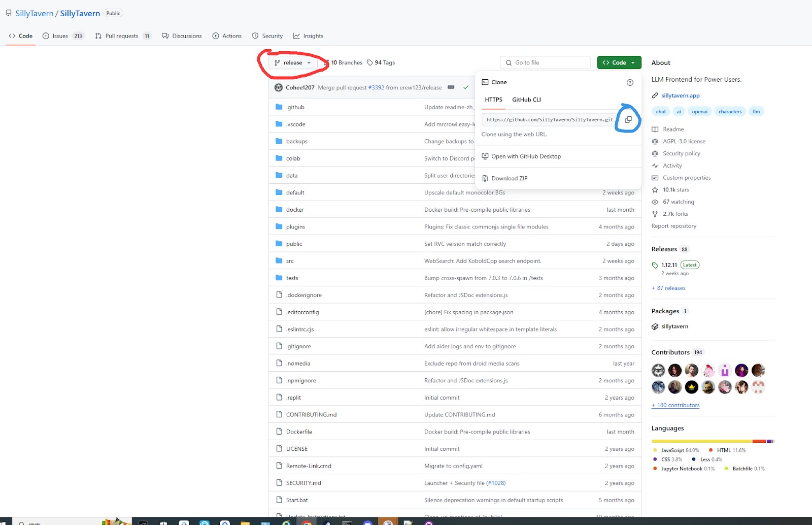The width and height of the screenshot is (812, 525).
Task: Click the tag icon beside release 1.12.11
Action: 655,265
